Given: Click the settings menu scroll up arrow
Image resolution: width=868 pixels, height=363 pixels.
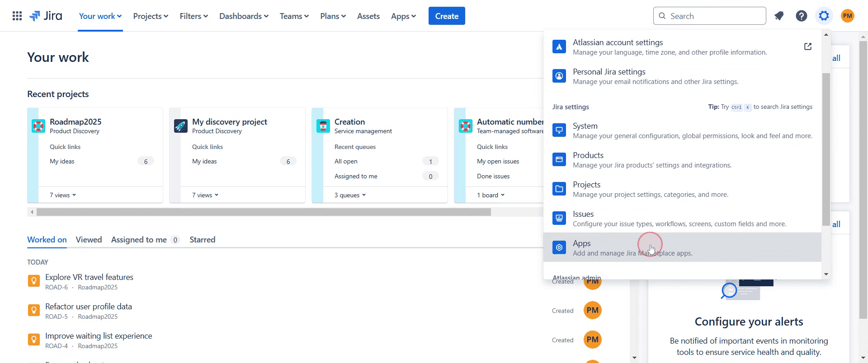Looking at the screenshot, I should 826,35.
